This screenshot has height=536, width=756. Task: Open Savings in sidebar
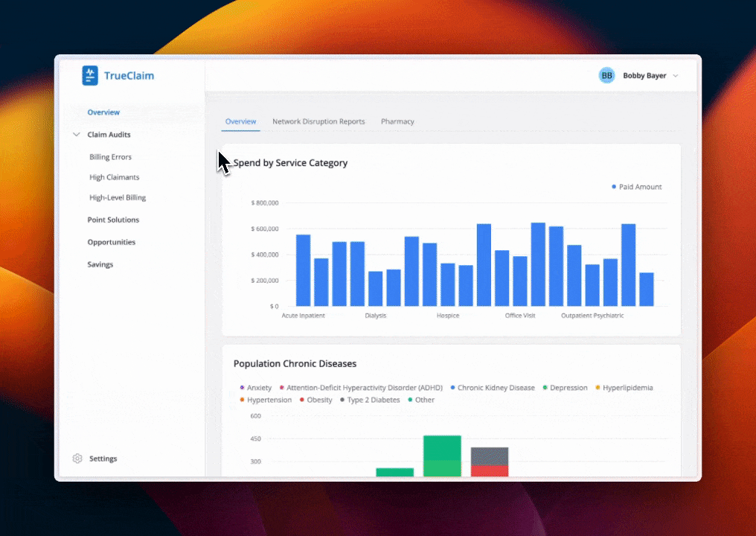(x=100, y=264)
